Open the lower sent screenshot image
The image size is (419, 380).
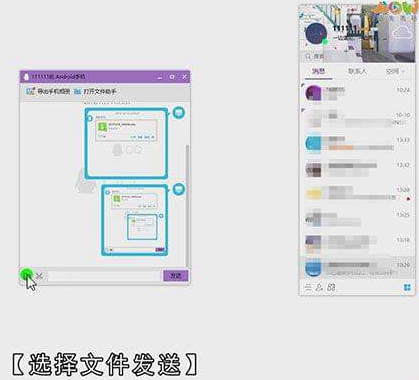134,220
